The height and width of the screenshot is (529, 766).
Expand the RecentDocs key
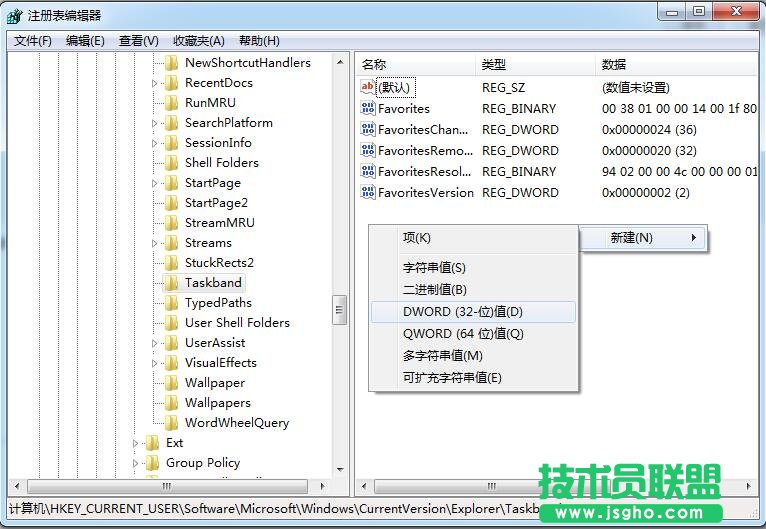(154, 84)
